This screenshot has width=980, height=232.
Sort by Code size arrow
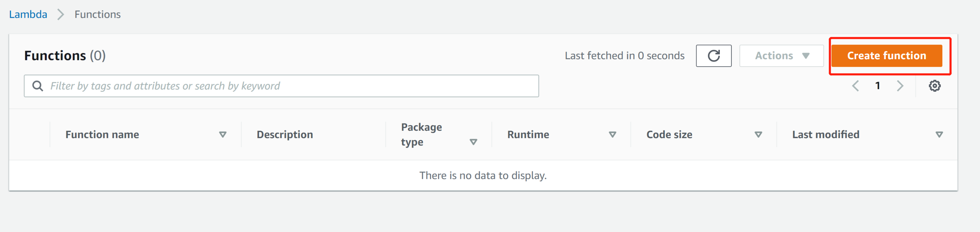coord(758,135)
